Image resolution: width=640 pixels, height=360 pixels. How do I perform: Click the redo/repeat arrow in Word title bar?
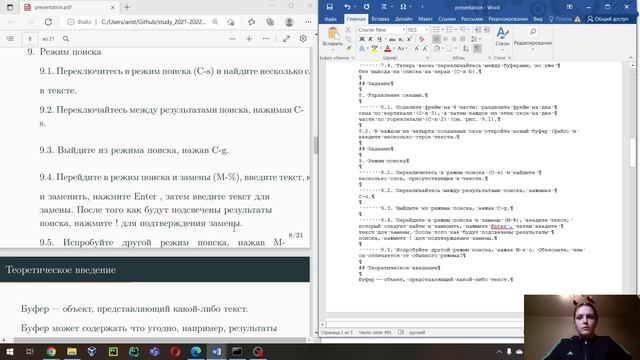[366, 7]
